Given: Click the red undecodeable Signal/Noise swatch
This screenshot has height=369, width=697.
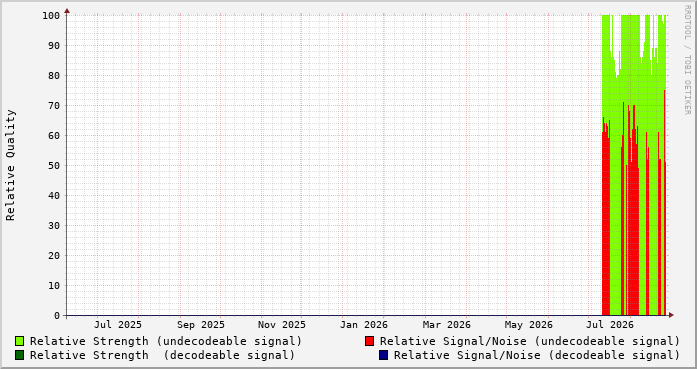Looking at the screenshot, I should 369,341.
